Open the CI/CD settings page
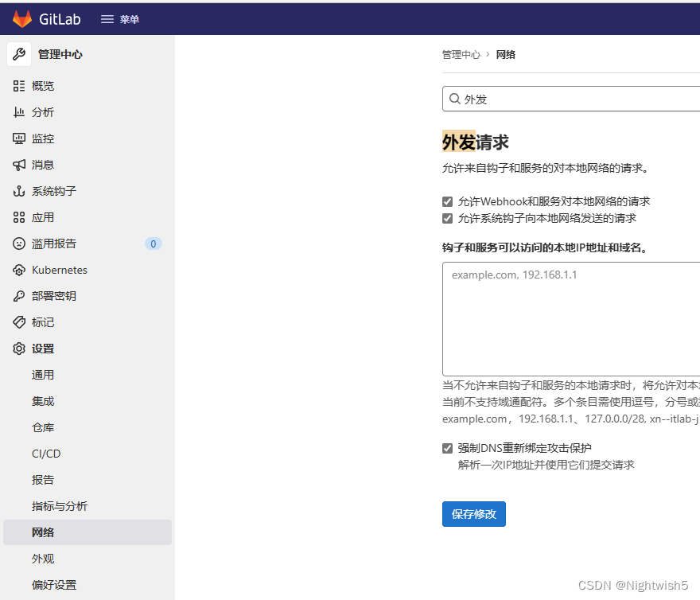Image resolution: width=700 pixels, height=600 pixels. click(x=45, y=453)
